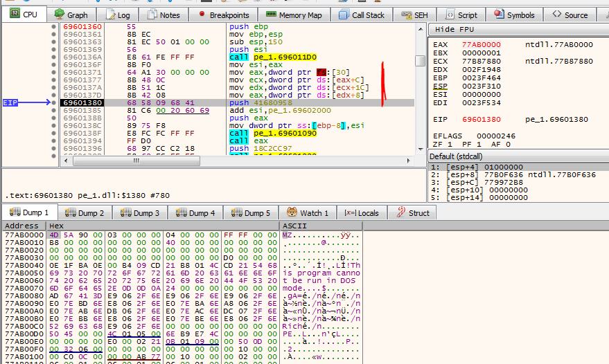Click the Locals tab [x=] icon
The height and width of the screenshot is (364, 609).
(x=350, y=212)
